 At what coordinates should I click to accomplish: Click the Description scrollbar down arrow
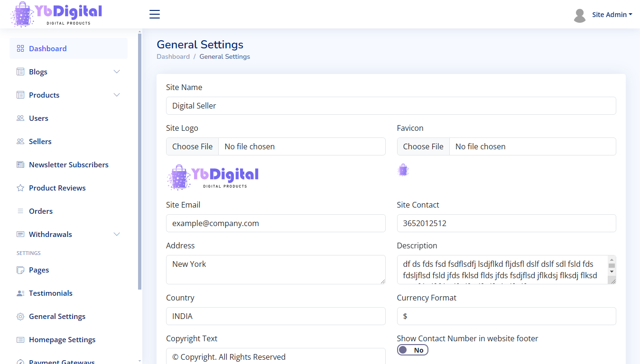point(612,272)
